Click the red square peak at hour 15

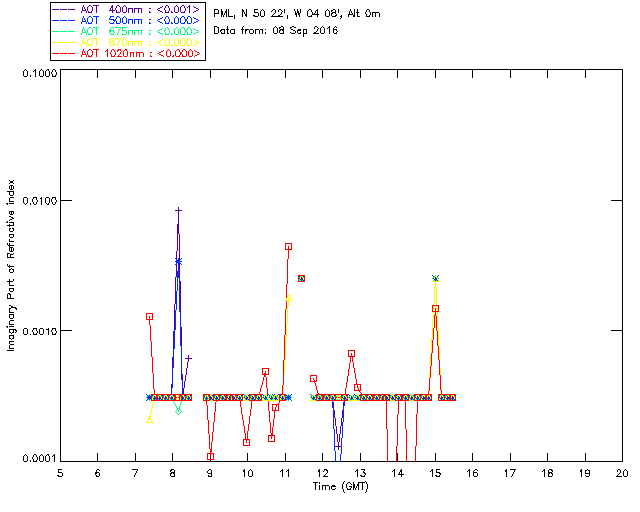pyautogui.click(x=436, y=309)
